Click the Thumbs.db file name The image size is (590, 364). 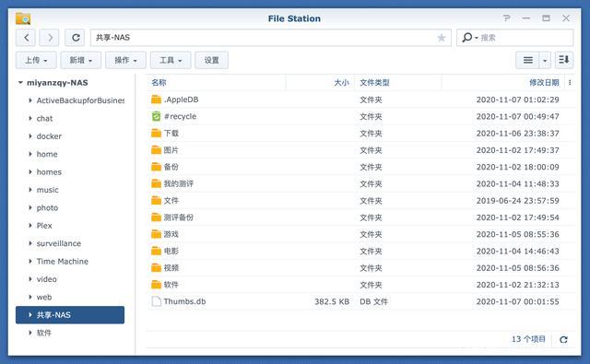[184, 301]
